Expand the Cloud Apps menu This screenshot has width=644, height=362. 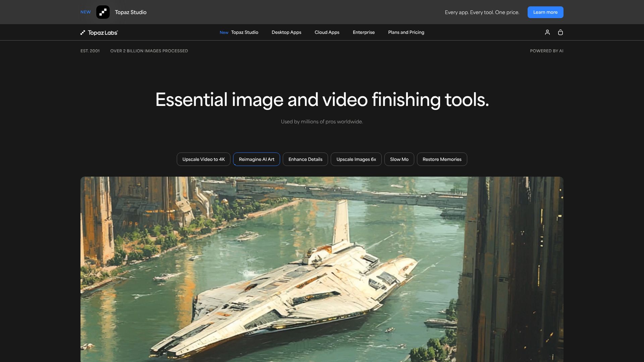click(x=327, y=32)
